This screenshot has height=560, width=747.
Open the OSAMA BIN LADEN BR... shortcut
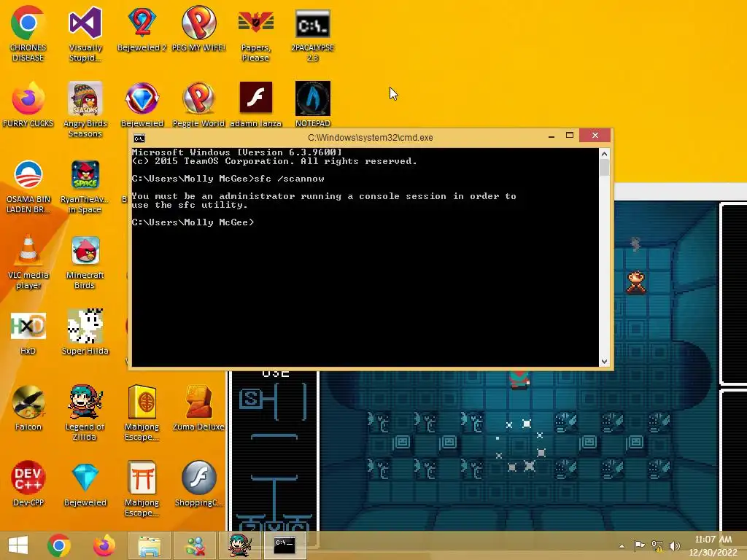[28, 186]
